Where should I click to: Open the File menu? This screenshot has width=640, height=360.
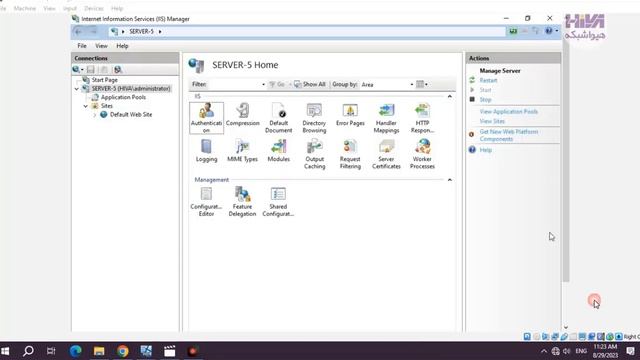(82, 46)
